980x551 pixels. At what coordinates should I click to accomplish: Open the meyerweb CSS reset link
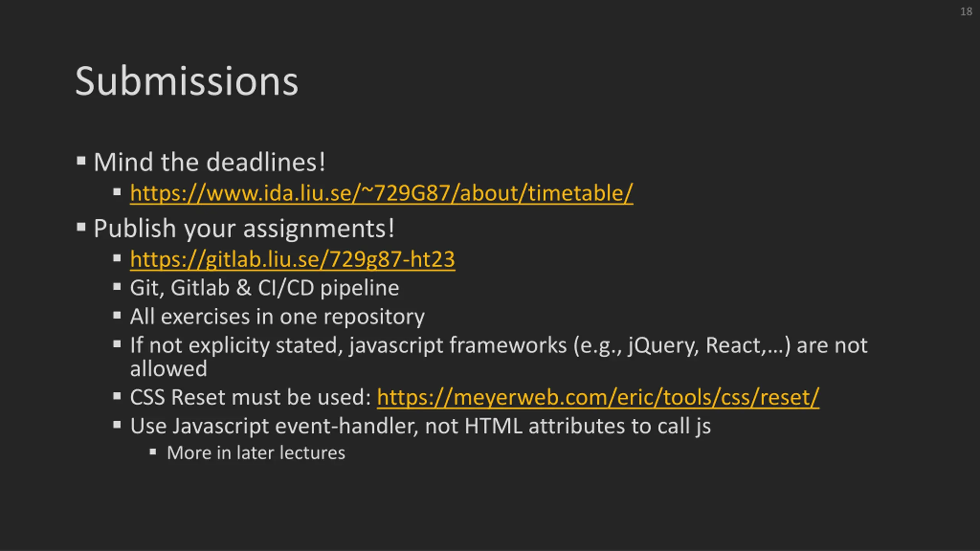(x=598, y=397)
